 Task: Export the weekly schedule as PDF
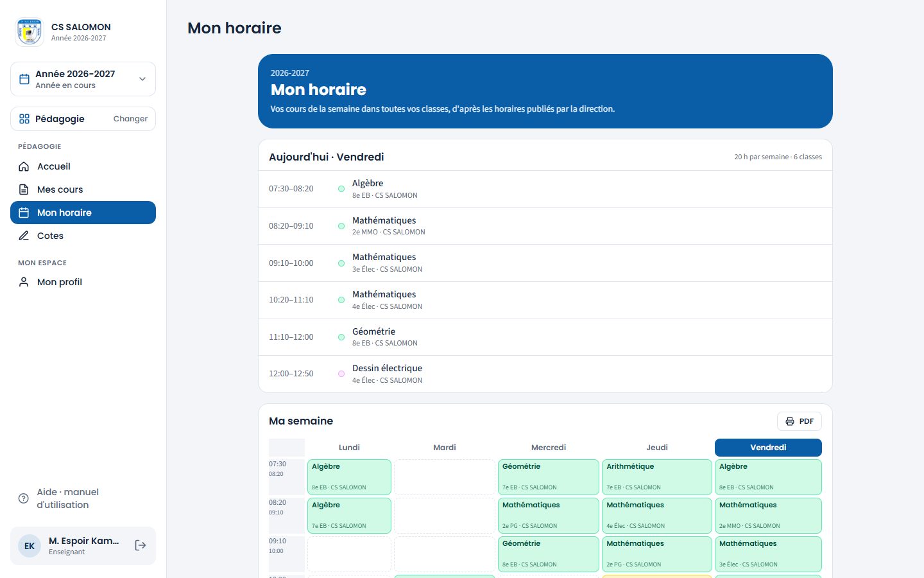[x=800, y=421]
